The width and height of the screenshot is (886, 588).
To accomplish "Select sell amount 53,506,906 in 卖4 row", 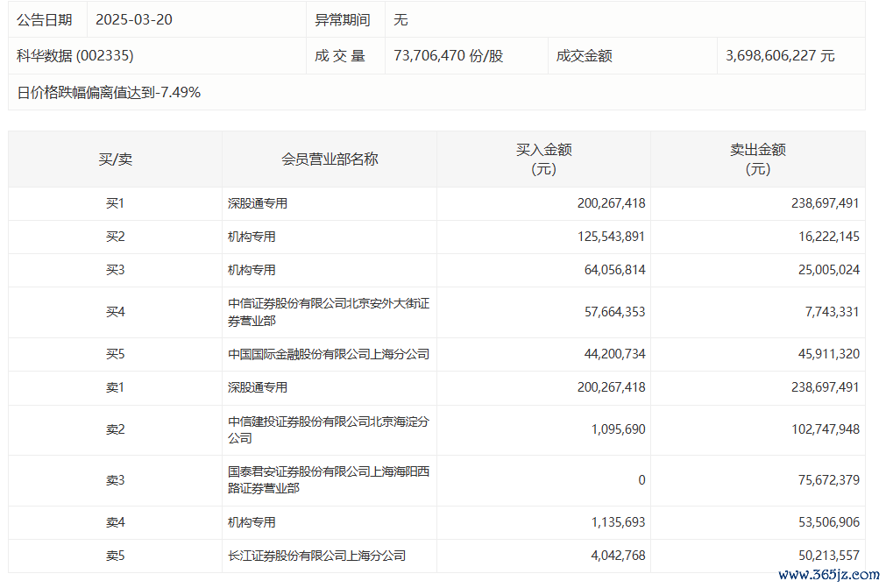I will tap(825, 522).
